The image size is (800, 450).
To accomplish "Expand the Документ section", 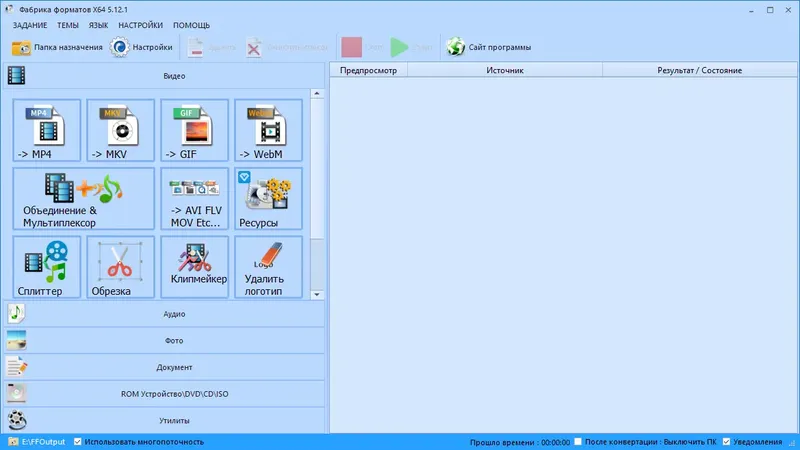I will click(x=164, y=367).
